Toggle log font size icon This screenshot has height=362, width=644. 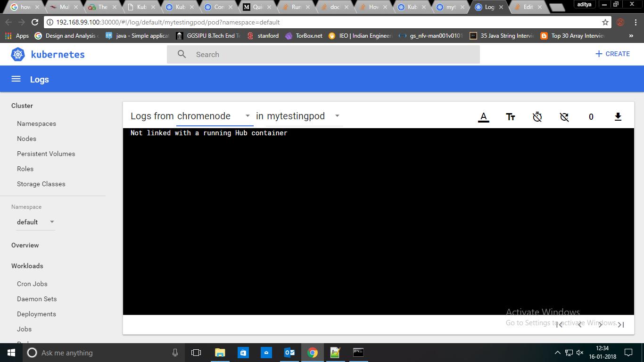(x=510, y=117)
